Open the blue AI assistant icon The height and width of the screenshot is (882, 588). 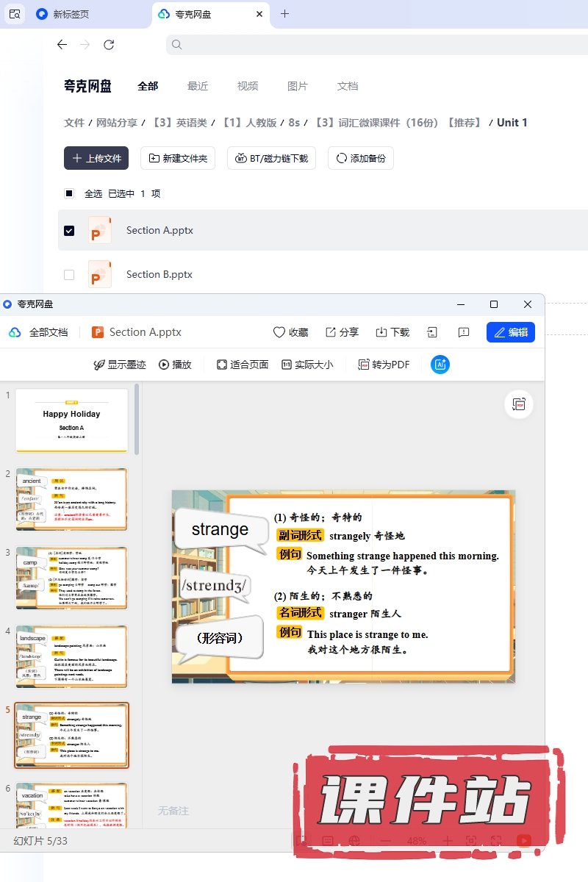[x=440, y=365]
